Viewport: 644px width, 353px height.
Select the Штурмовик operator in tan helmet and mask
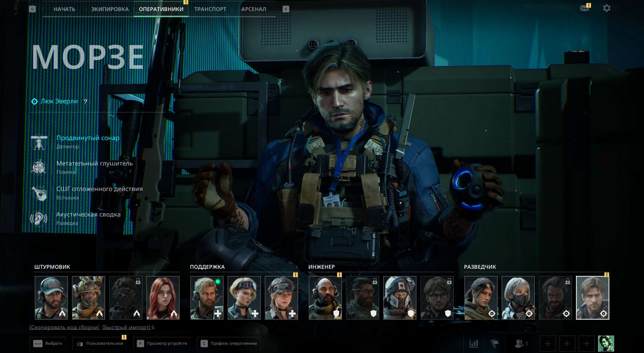pos(89,298)
